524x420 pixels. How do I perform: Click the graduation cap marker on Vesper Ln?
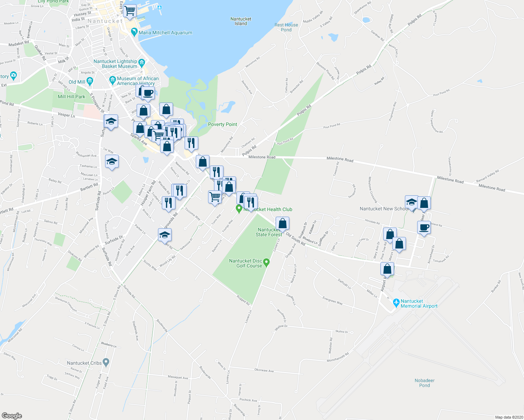pyautogui.click(x=111, y=122)
